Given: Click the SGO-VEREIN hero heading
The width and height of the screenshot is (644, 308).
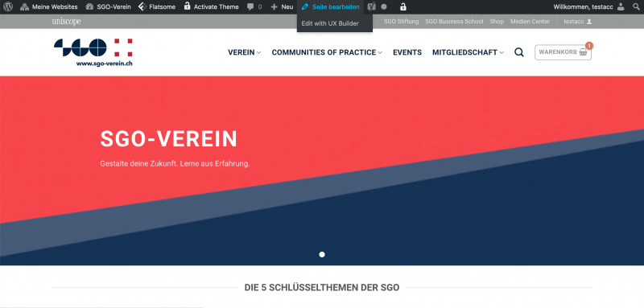Looking at the screenshot, I should (169, 139).
